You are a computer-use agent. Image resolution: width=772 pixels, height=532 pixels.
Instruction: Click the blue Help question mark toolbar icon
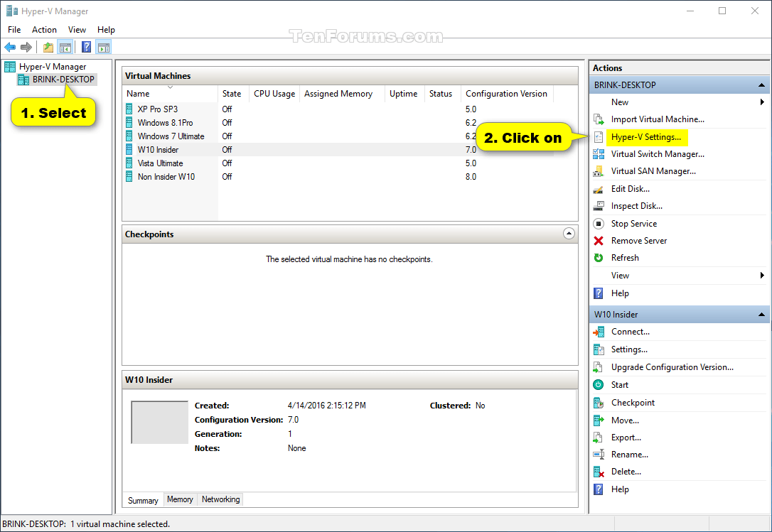86,47
